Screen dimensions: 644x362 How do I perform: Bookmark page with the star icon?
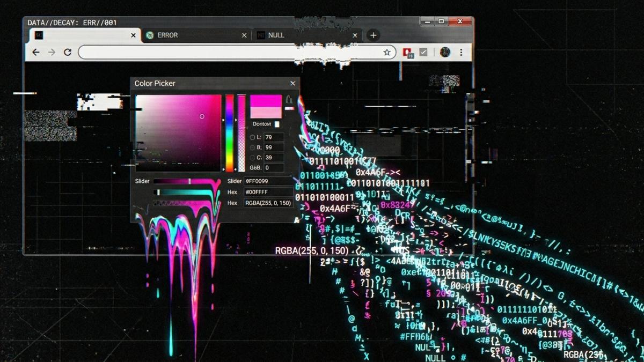pos(386,52)
